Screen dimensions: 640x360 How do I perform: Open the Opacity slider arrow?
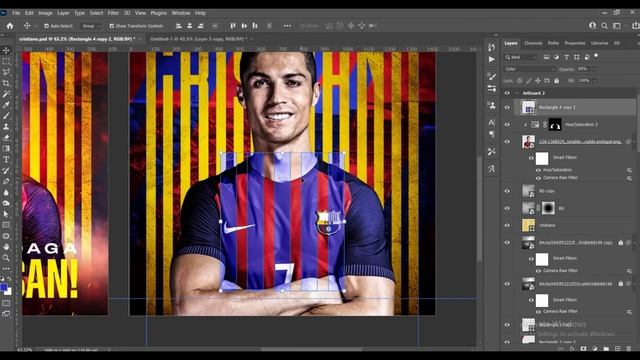click(x=594, y=69)
